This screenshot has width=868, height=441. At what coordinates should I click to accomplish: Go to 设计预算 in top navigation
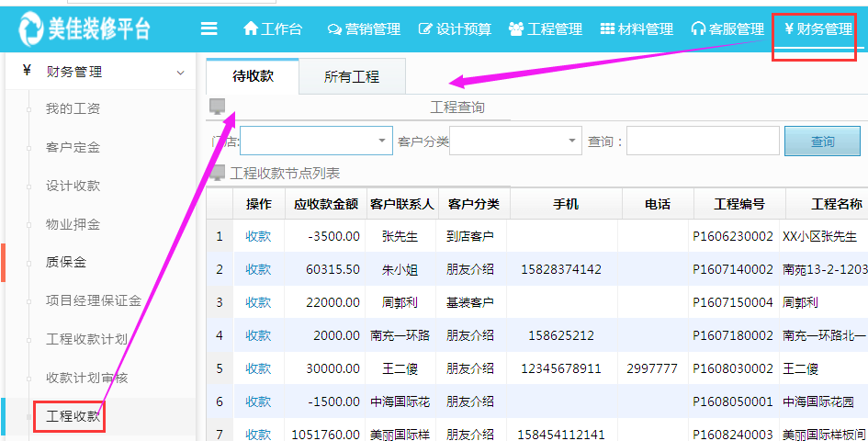(455, 29)
